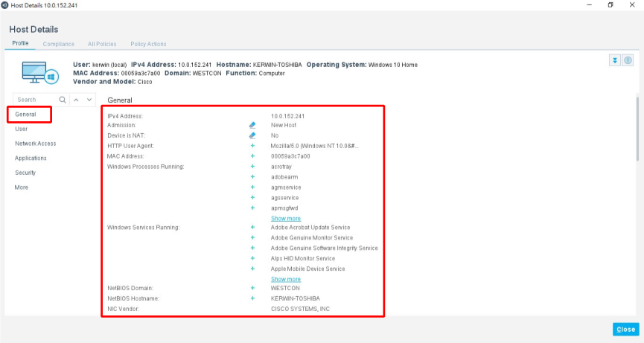Click the double-arrow expand all icon at top right

point(615,60)
